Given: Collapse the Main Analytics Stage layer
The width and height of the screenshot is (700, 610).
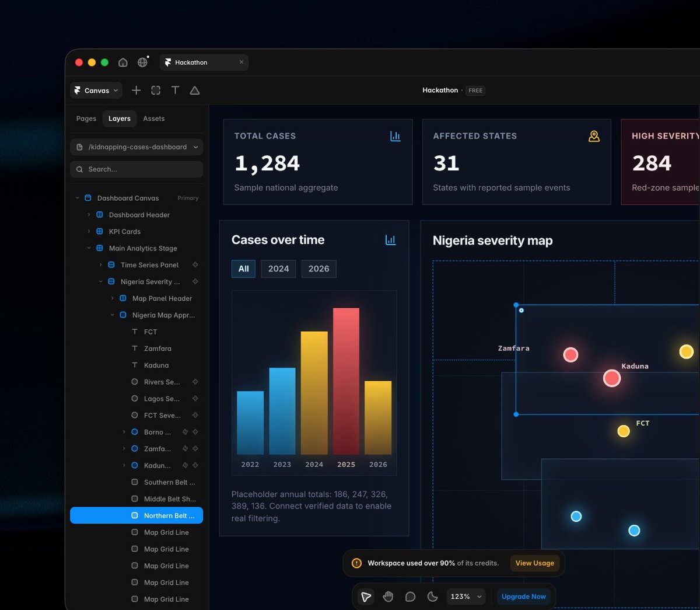Looking at the screenshot, I should coord(89,248).
